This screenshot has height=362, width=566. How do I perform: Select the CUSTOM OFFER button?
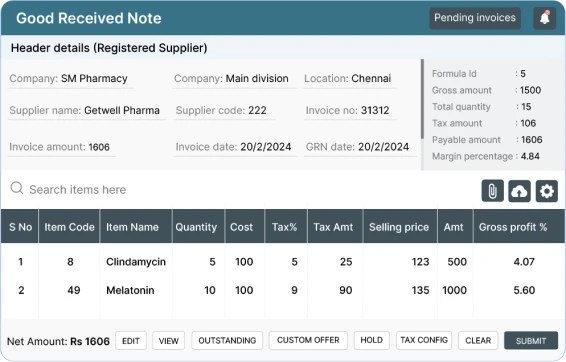308,340
